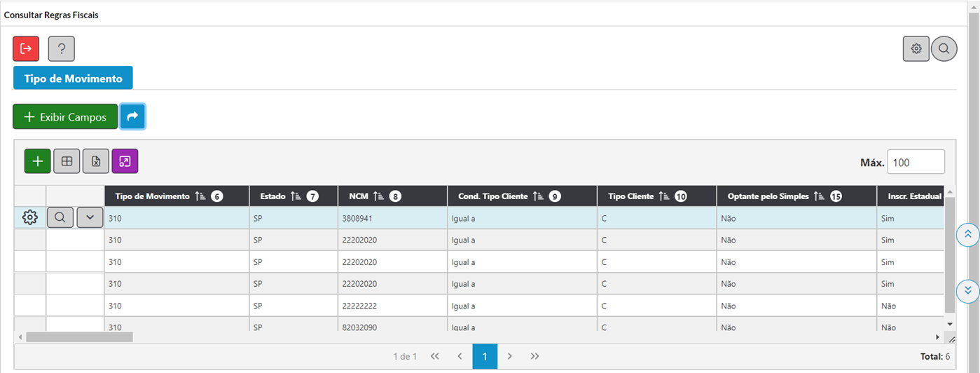The width and height of the screenshot is (980, 373).
Task: Open settings gear in top right
Action: point(916,48)
